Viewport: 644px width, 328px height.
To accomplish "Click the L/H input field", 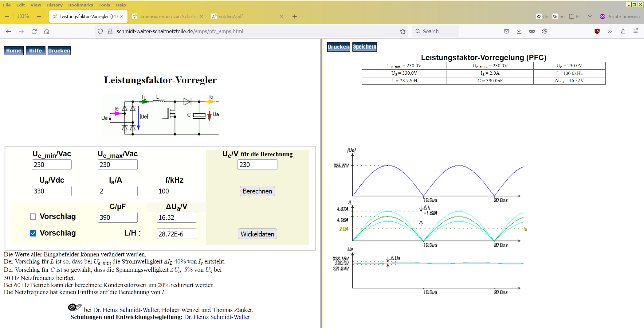I will coord(176,234).
